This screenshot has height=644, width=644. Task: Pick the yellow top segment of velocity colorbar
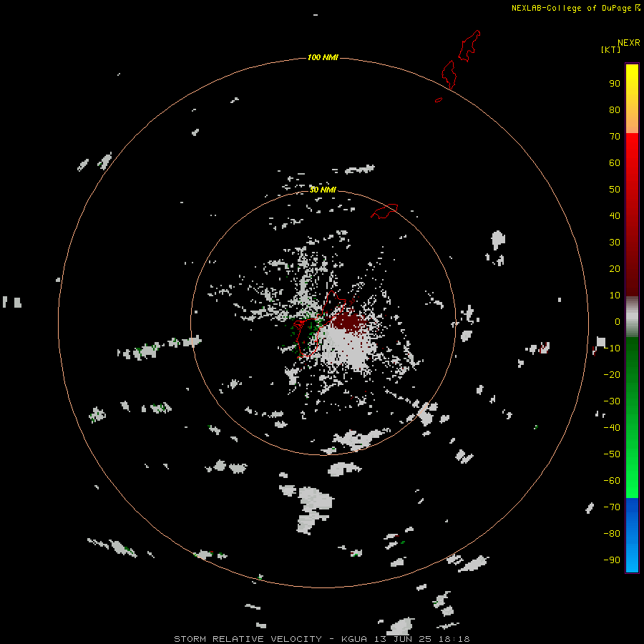point(632,78)
